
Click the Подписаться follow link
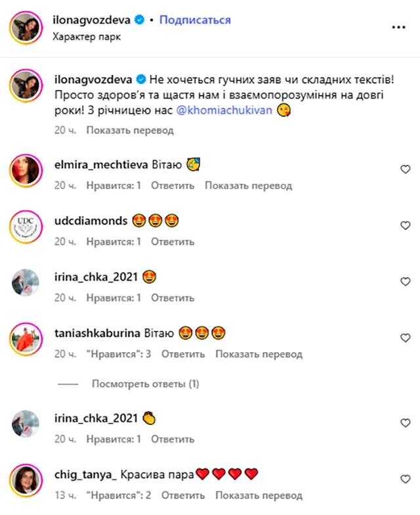(x=195, y=20)
